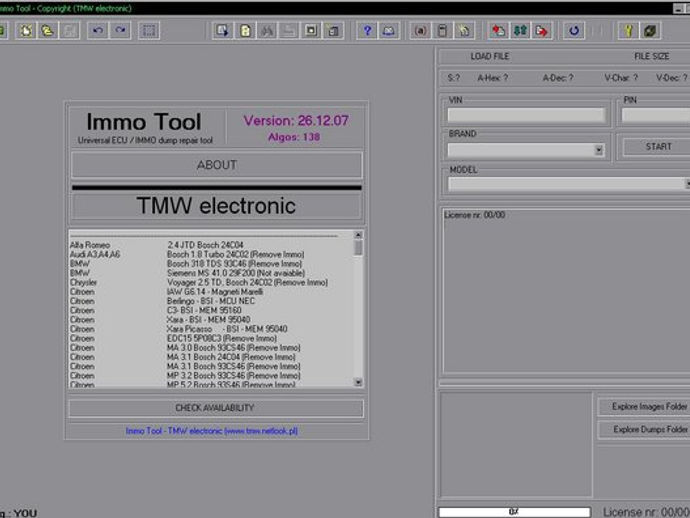
Task: Open the BRAND dropdown list
Action: pyautogui.click(x=598, y=150)
